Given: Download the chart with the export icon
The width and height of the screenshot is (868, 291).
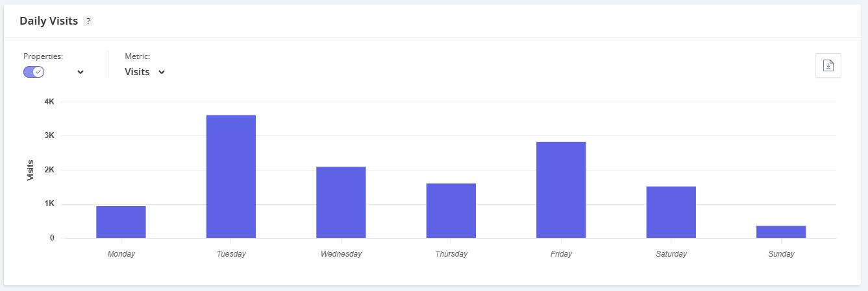Looking at the screenshot, I should pyautogui.click(x=828, y=65).
